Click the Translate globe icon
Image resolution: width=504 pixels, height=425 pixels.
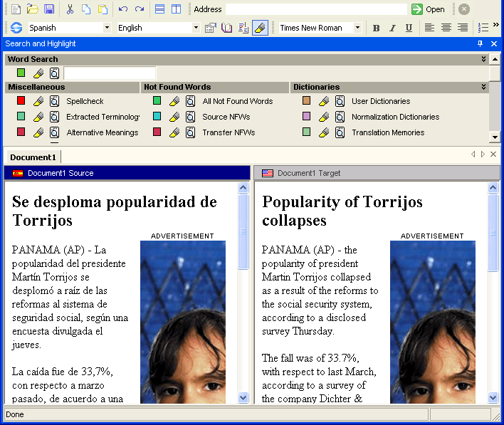pos(16,28)
